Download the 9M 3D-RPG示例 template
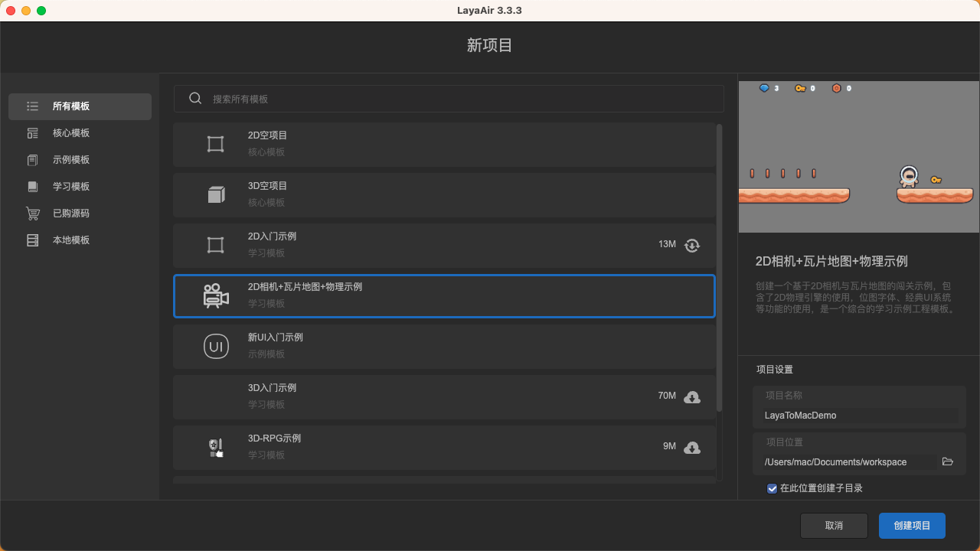Viewport: 980px width, 551px height. point(692,447)
